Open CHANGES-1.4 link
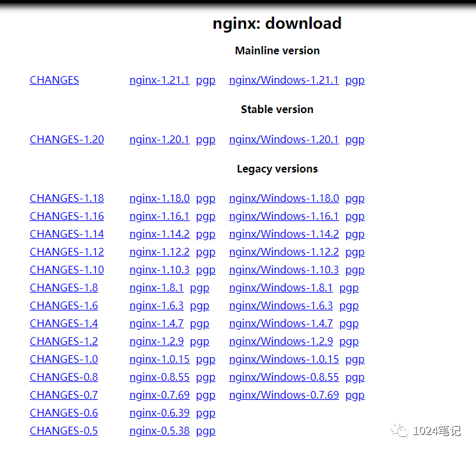 pos(64,323)
